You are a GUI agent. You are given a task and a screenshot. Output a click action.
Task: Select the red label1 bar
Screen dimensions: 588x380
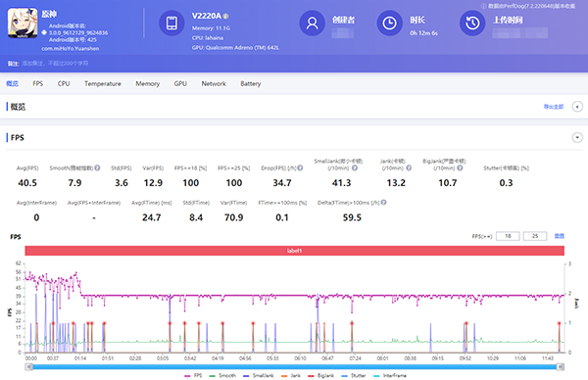(294, 251)
